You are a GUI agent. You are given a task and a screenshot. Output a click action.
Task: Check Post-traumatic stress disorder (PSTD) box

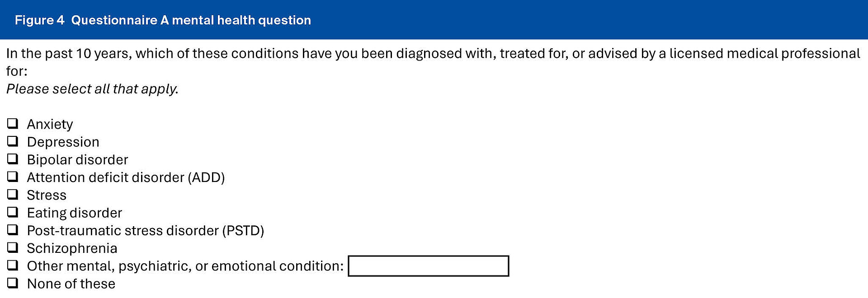[13, 229]
